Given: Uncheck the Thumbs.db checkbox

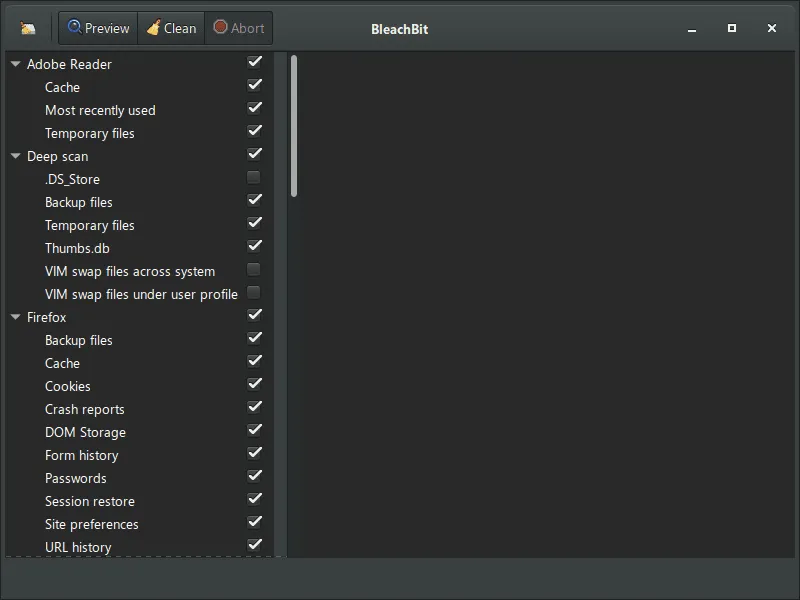Looking at the screenshot, I should click(x=254, y=246).
